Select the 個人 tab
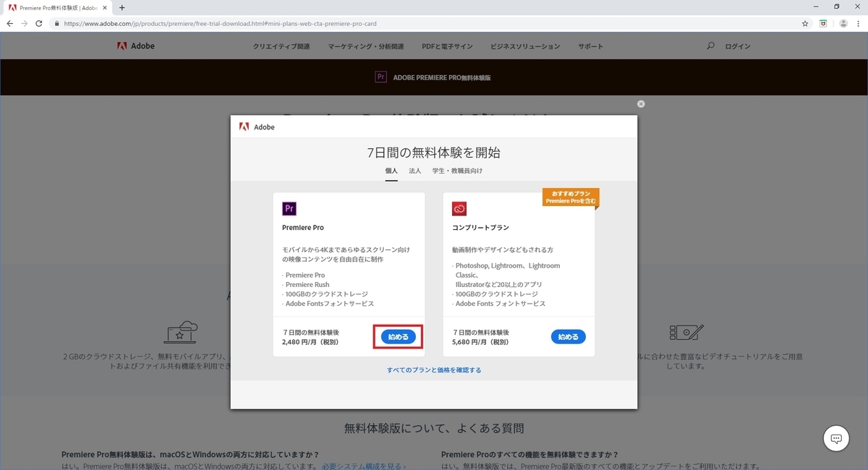 point(391,171)
